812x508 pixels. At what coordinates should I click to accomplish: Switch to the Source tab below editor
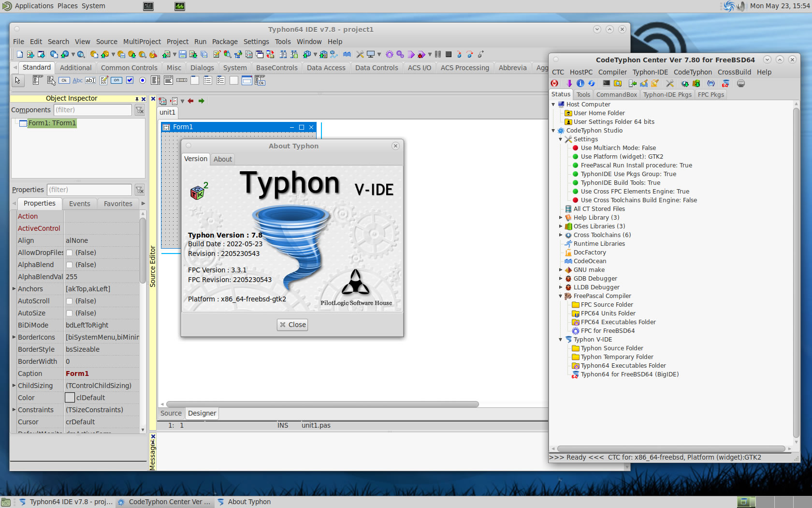click(171, 413)
